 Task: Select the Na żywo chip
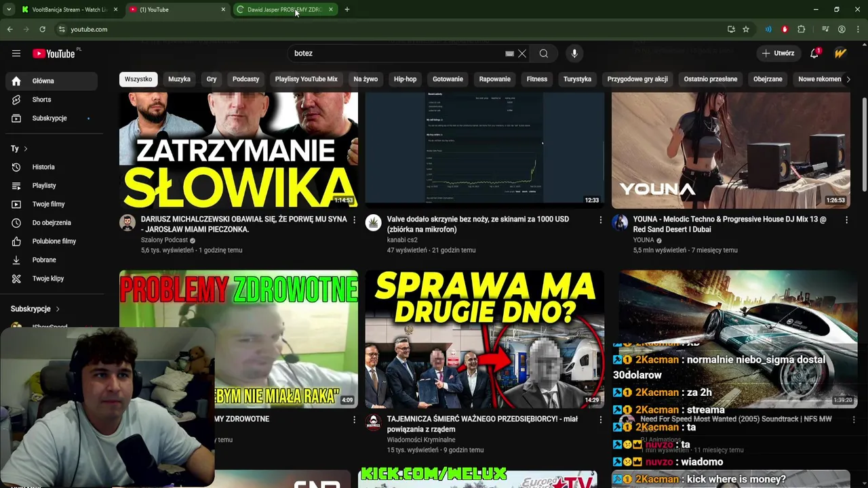tap(366, 79)
